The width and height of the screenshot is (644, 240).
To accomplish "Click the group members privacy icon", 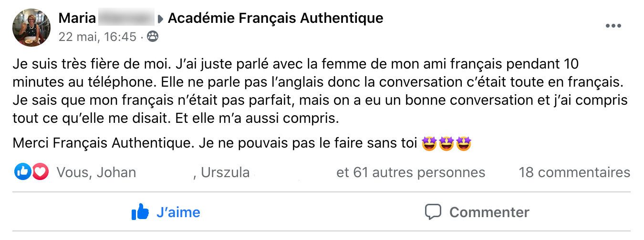I will click(x=153, y=36).
